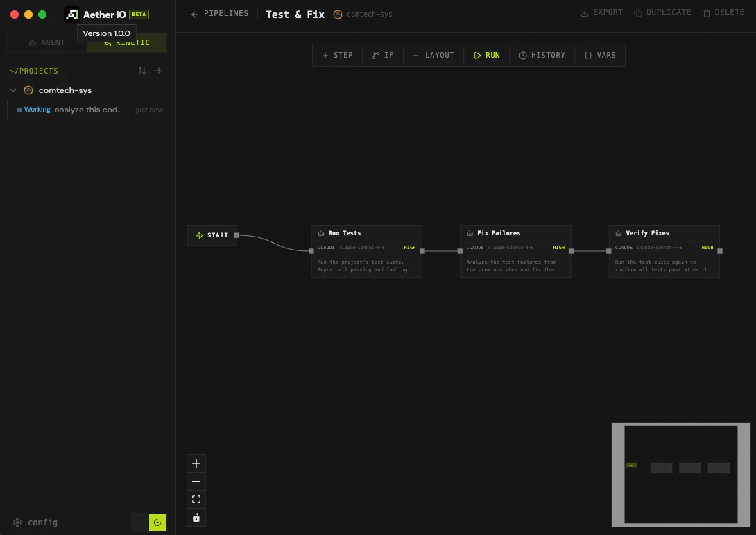Click the agent icon on Verify Fixes node
The image size is (756, 535).
(x=619, y=233)
